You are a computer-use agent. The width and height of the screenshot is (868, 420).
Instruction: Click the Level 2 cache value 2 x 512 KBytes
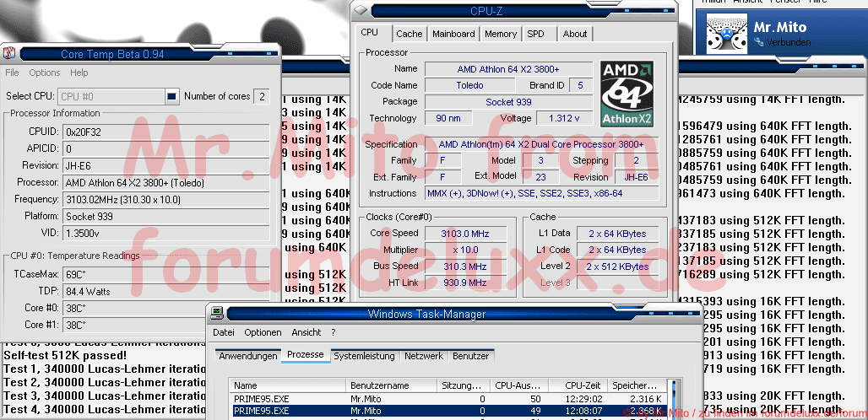point(617,267)
